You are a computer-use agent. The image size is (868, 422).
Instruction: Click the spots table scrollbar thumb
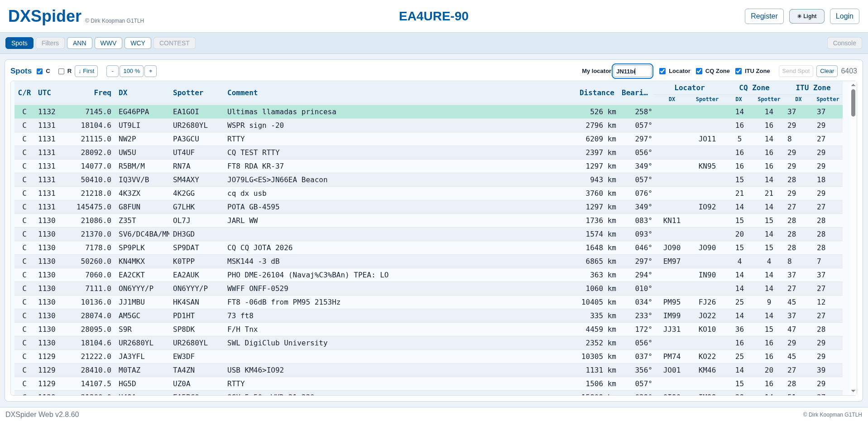(853, 103)
